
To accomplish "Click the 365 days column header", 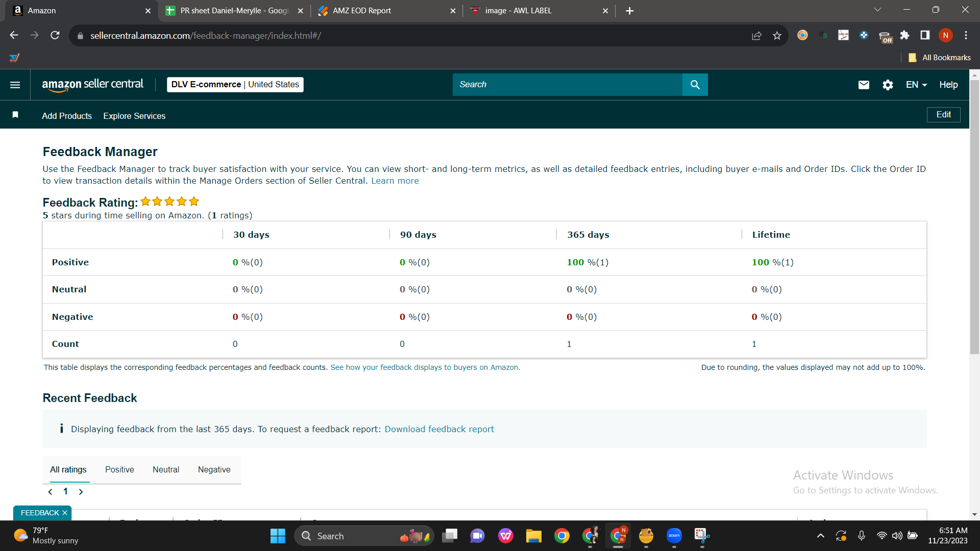I will 588,235.
